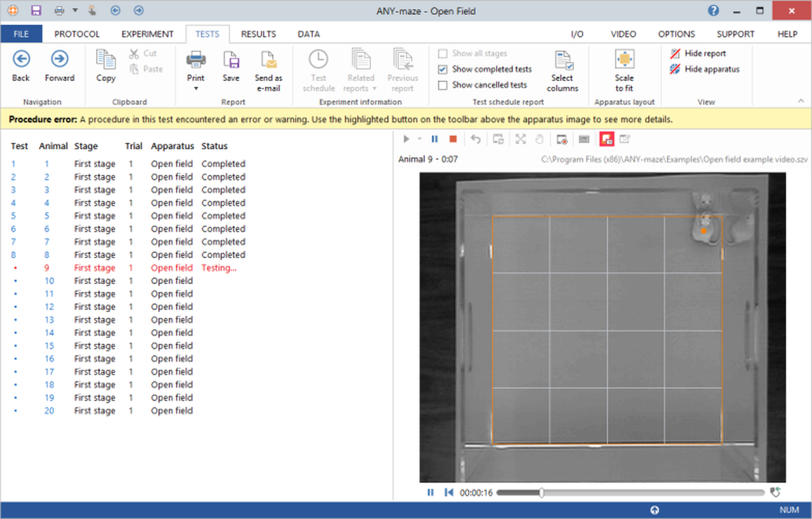Pause the test in the apparatus toolbar

coord(434,139)
